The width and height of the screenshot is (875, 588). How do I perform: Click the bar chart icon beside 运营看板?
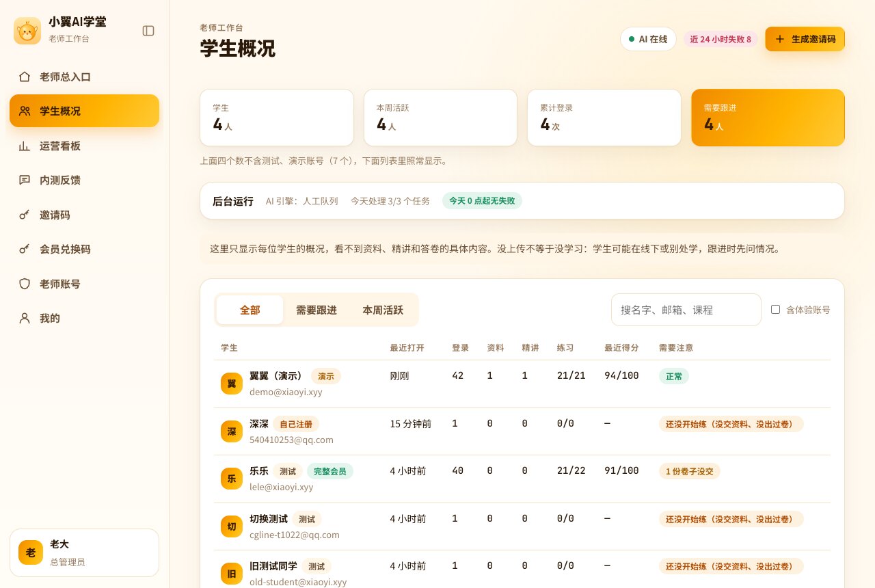[x=25, y=146]
